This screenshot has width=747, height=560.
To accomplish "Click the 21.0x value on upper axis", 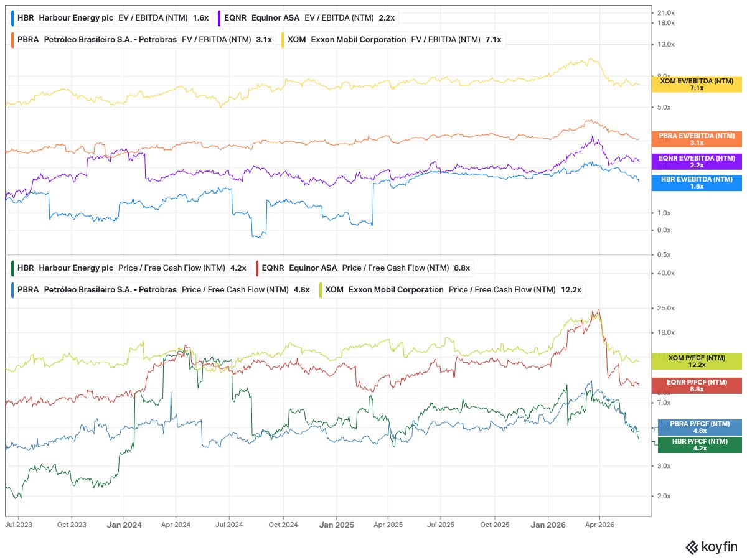I will tap(666, 12).
